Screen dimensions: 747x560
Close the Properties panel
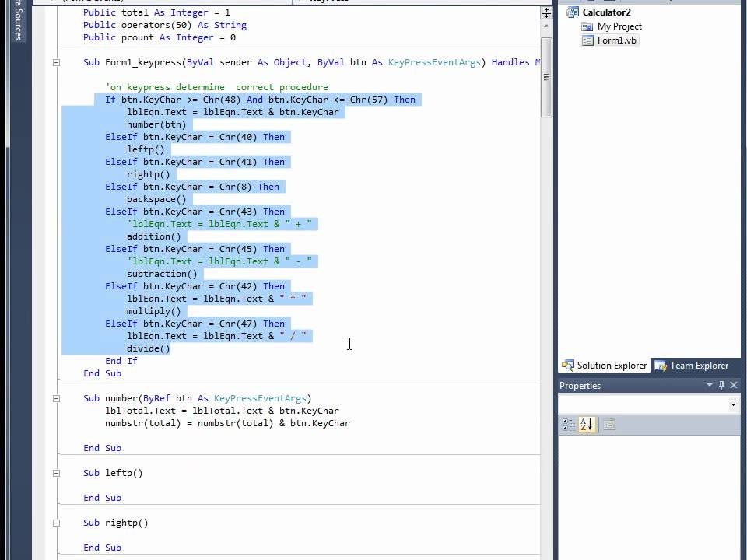click(x=734, y=385)
